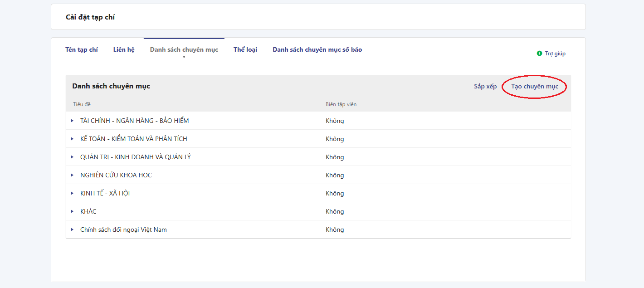644x288 pixels.
Task: Expand QUẢN TRỊ - KINH DOANH VÀ QUẢN LÝ arrow
Action: 72,157
